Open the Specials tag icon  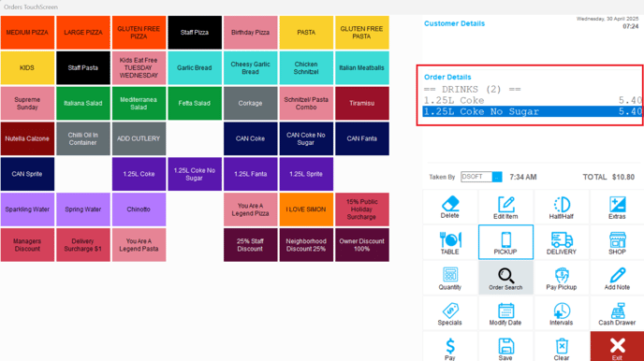[450, 310]
